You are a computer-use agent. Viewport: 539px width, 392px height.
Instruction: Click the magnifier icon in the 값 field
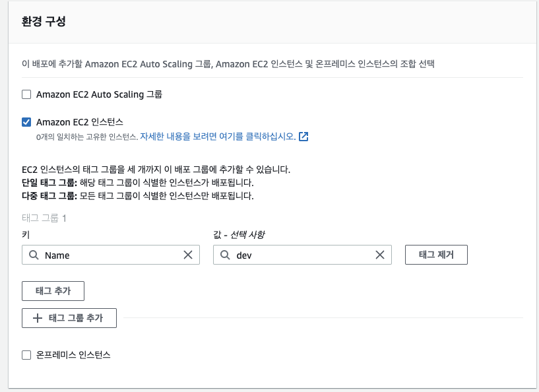coord(224,255)
